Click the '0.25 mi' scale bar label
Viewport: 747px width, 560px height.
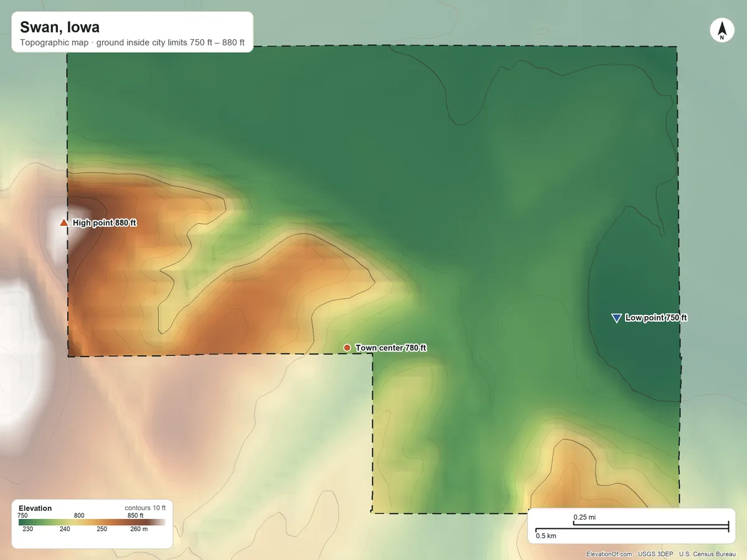(x=585, y=517)
